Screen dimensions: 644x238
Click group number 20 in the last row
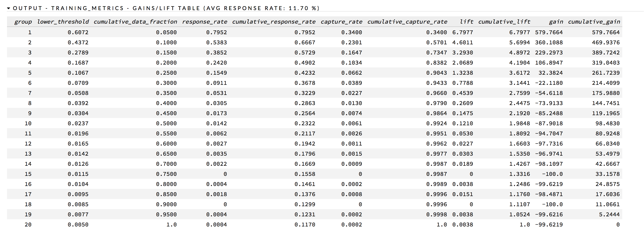tap(28, 225)
